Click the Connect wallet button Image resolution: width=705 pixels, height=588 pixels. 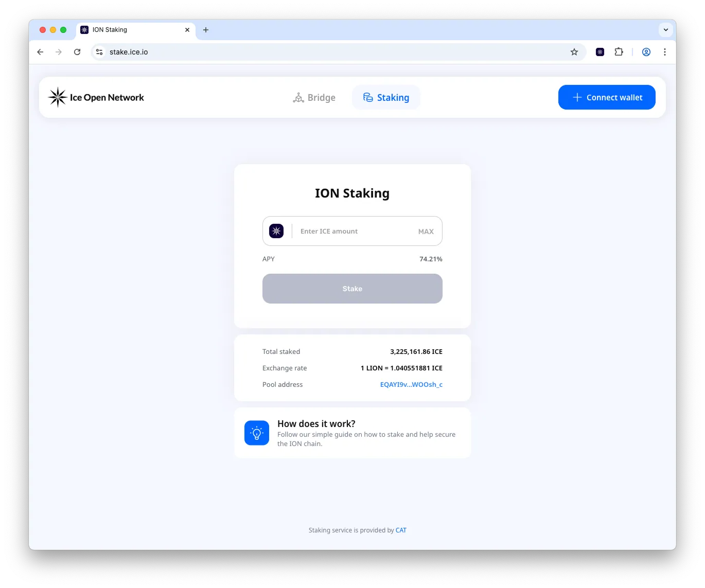pos(607,97)
